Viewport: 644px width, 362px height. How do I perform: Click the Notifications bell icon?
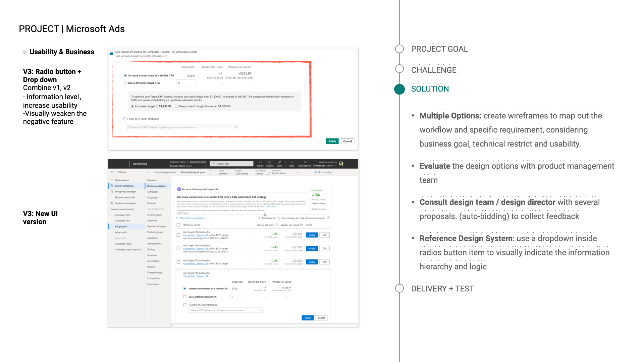click(305, 162)
